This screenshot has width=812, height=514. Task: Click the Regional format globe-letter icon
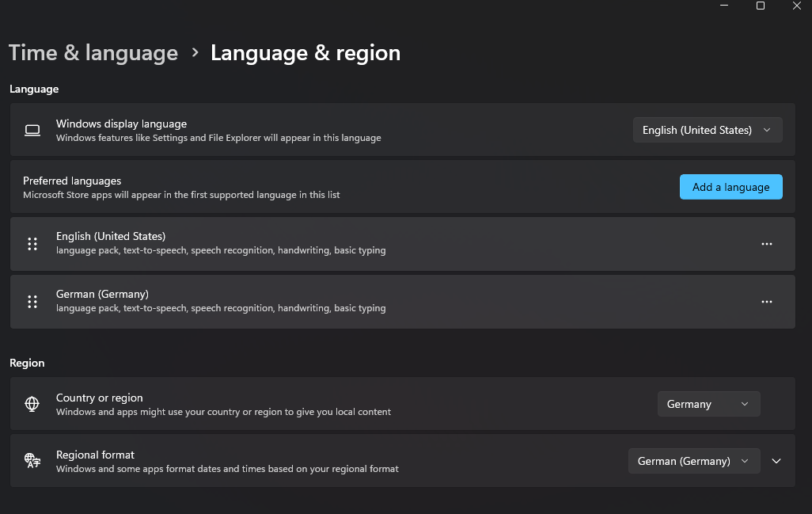[32, 460]
